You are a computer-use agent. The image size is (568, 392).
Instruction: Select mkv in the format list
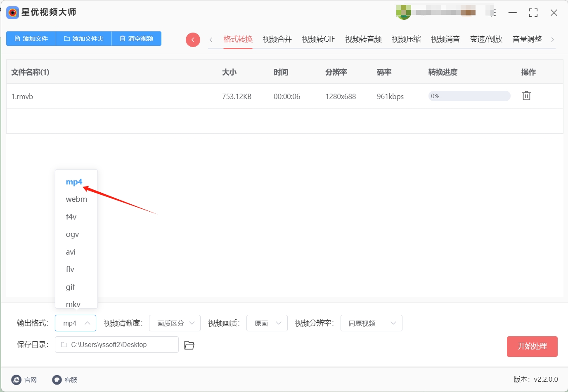tap(76, 304)
